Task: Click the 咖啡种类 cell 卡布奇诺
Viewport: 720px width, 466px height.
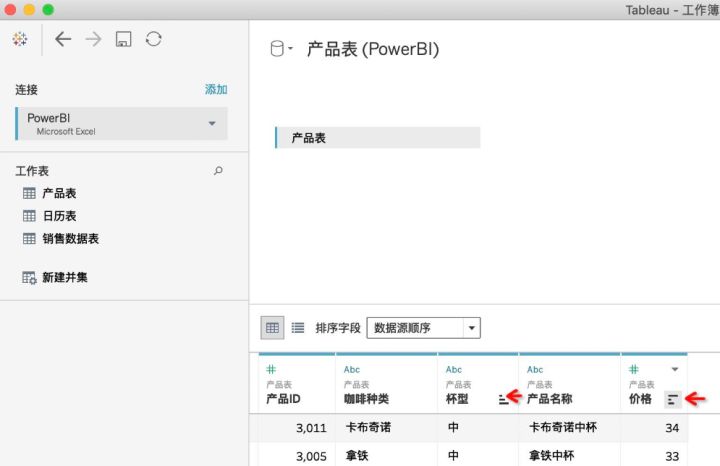Action: pyautogui.click(x=368, y=427)
